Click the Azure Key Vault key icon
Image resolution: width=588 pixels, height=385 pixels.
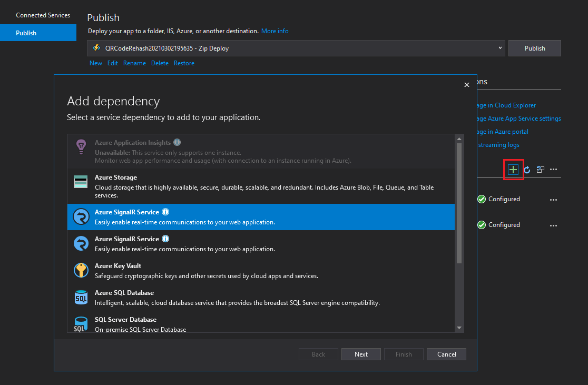81,270
